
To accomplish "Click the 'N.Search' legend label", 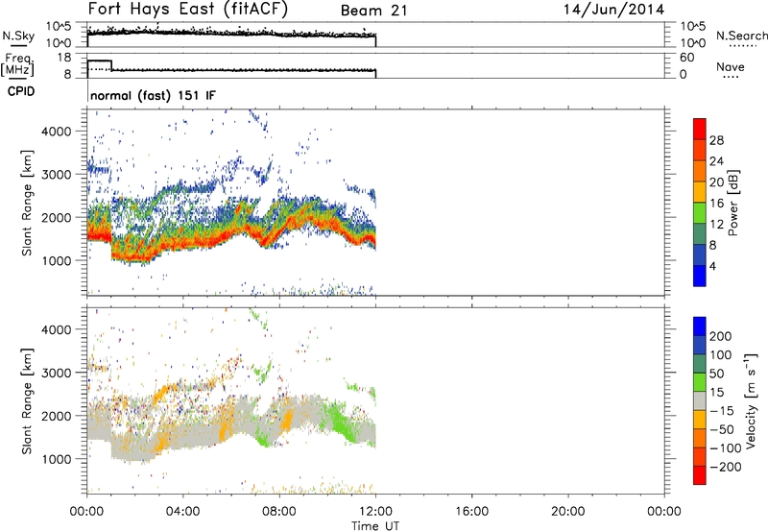I will (x=741, y=36).
